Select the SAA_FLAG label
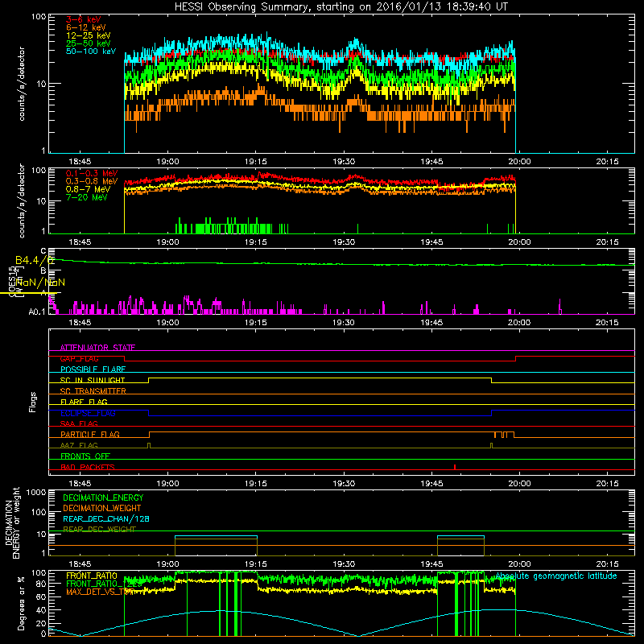The width and height of the screenshot is (644, 644). [x=79, y=423]
